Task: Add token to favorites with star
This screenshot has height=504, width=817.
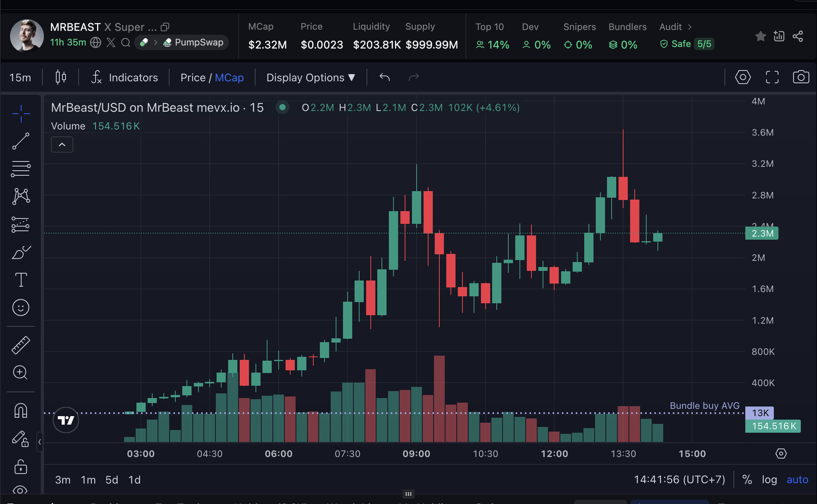Action: pyautogui.click(x=760, y=36)
